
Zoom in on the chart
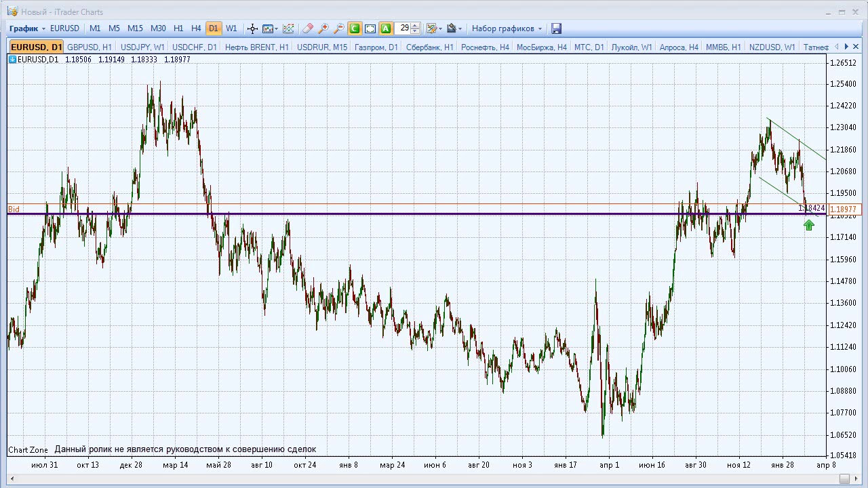click(323, 28)
